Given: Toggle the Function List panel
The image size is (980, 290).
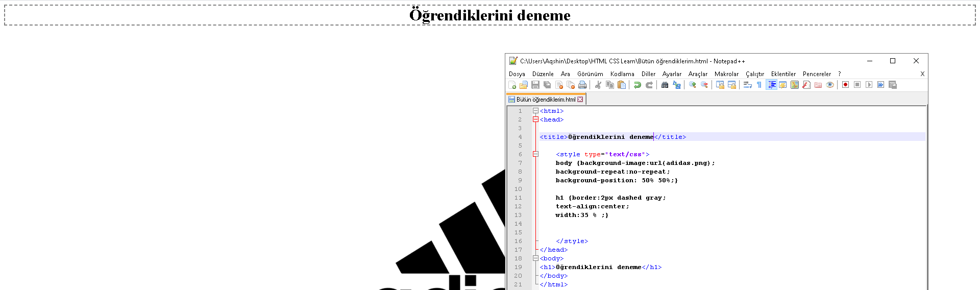Looking at the screenshot, I should (x=806, y=85).
